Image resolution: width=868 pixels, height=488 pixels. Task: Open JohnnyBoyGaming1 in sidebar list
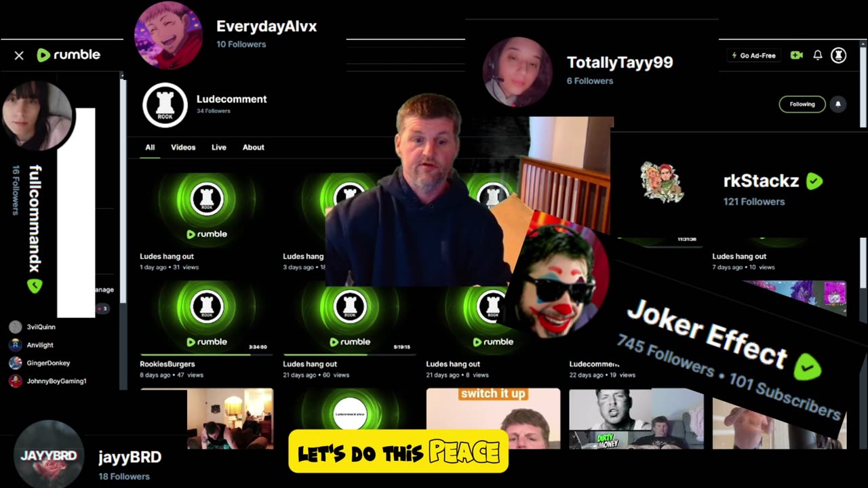coord(56,381)
